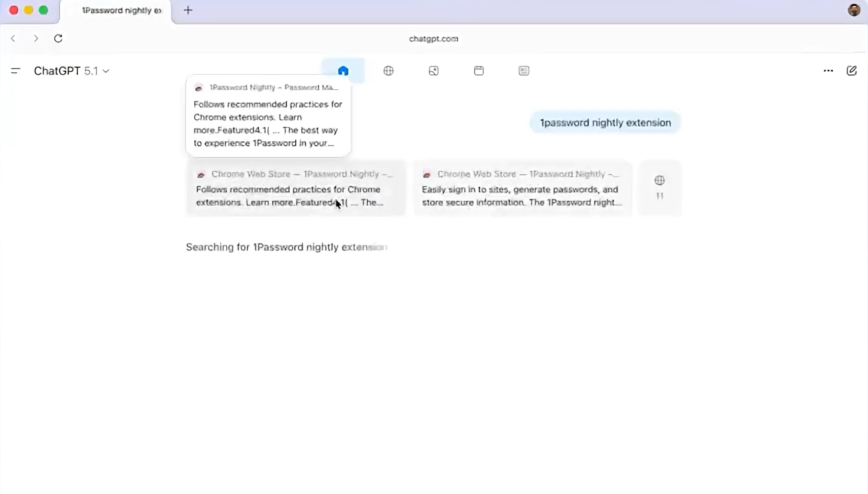Click the "Searching for 1Password nightly extension" status
The image size is (868, 494).
tap(286, 247)
